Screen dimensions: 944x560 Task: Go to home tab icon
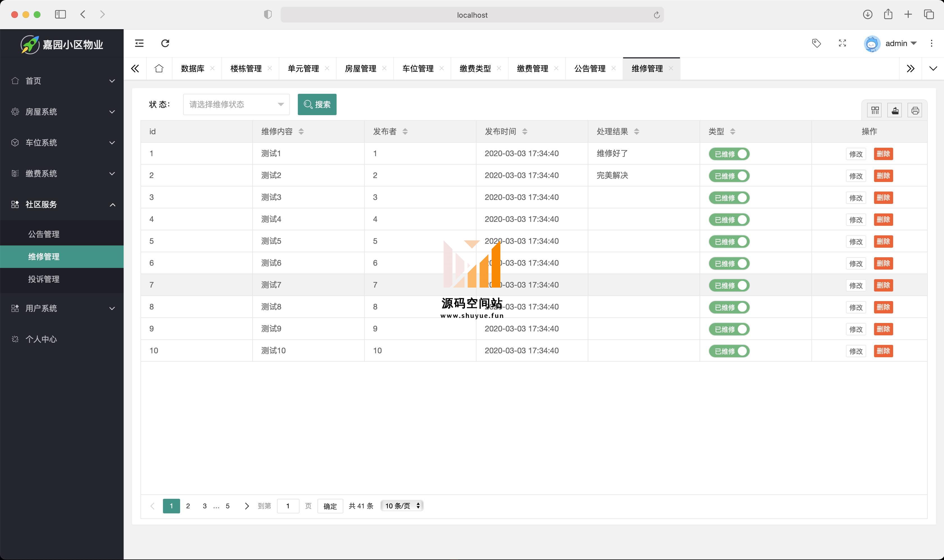[x=159, y=68]
